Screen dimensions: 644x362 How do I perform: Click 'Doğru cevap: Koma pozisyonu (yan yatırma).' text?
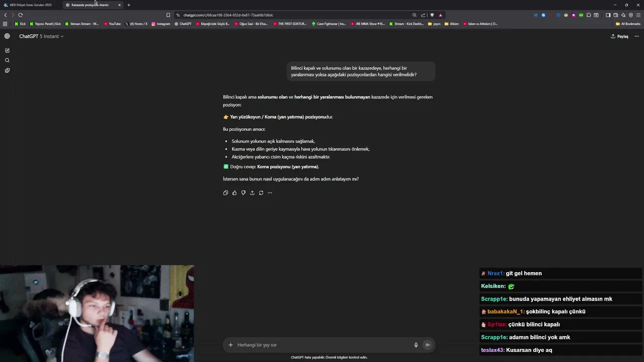click(x=274, y=166)
